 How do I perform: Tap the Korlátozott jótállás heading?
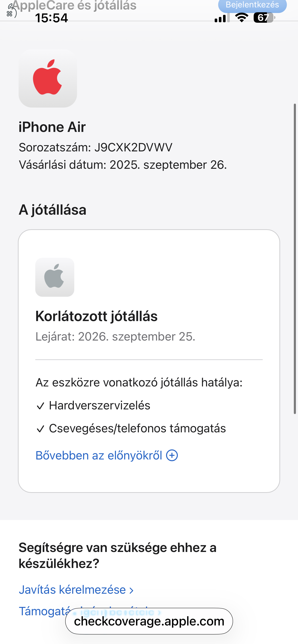(x=96, y=316)
